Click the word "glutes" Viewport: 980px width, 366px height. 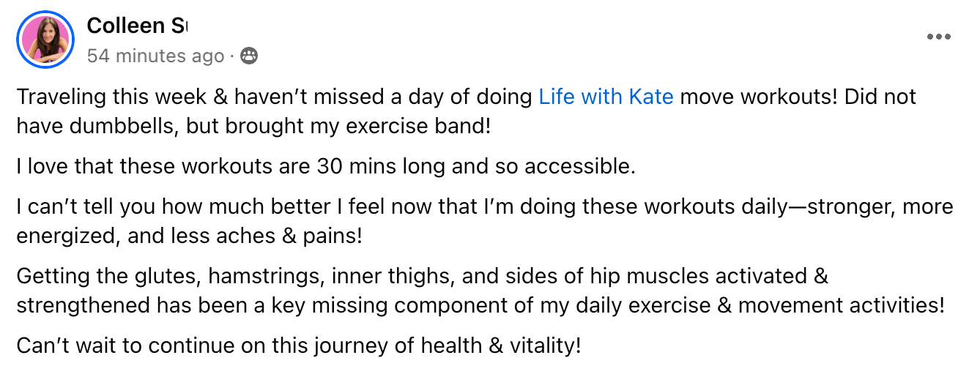point(169,277)
